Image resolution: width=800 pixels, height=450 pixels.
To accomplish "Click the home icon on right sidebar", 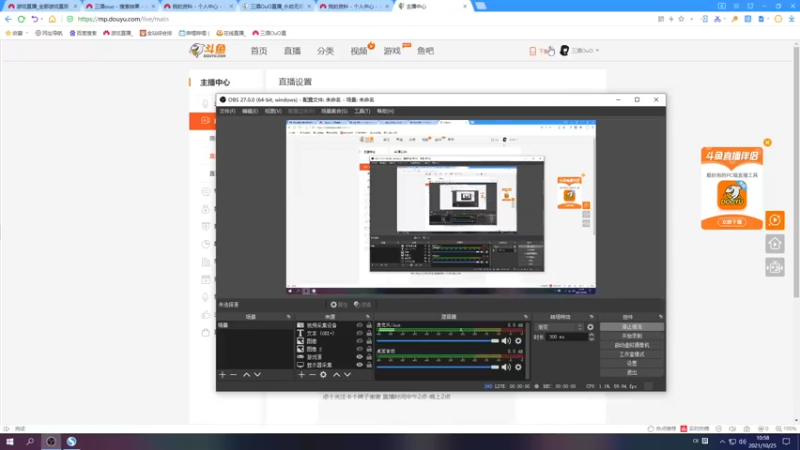I will pyautogui.click(x=775, y=243).
